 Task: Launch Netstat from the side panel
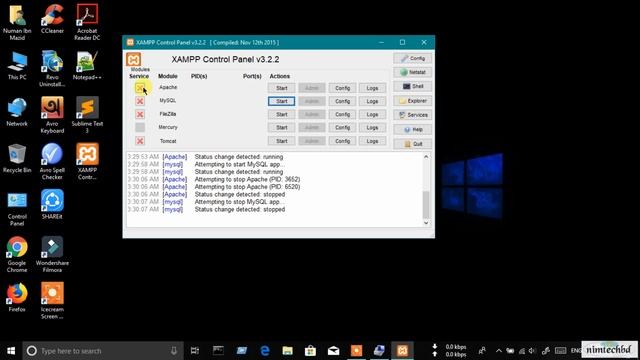click(x=413, y=72)
